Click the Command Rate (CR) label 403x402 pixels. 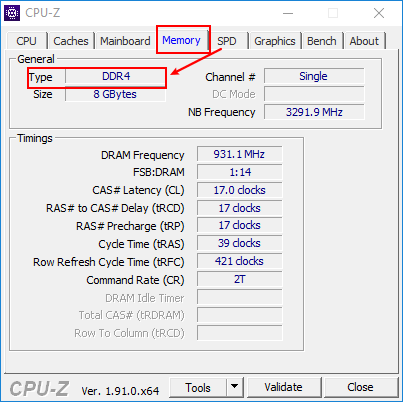click(135, 280)
